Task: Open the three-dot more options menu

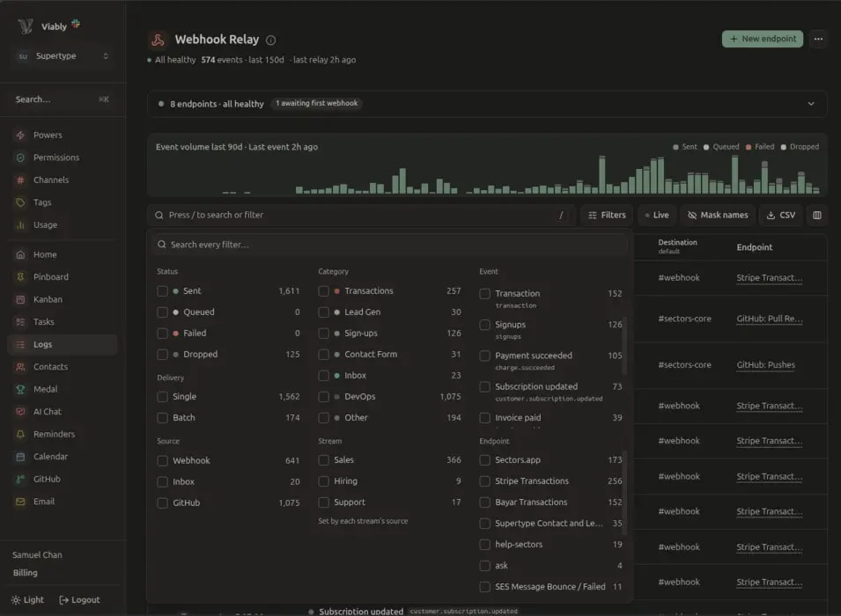Action: (818, 39)
